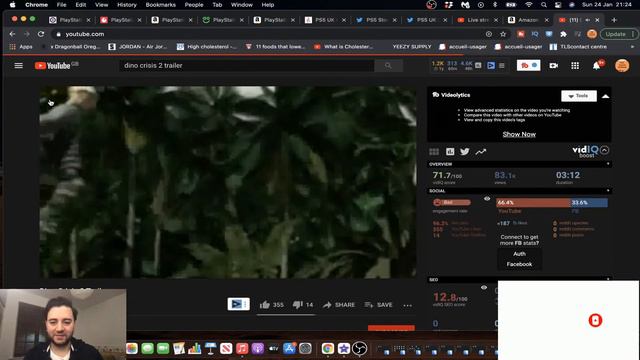Click the FB 33.6% engagement bar segment
The width and height of the screenshot is (640, 360).
pos(589,202)
